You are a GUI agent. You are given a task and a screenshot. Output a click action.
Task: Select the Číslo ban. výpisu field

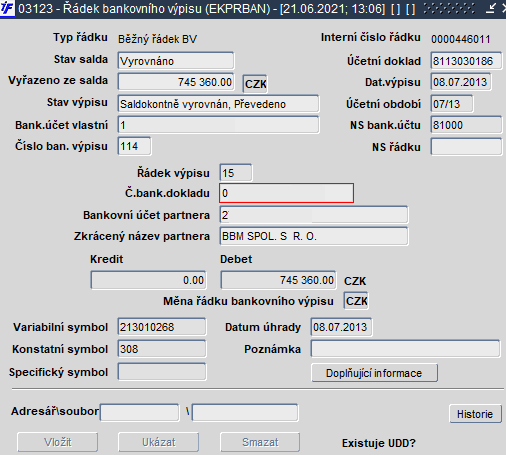point(134,146)
